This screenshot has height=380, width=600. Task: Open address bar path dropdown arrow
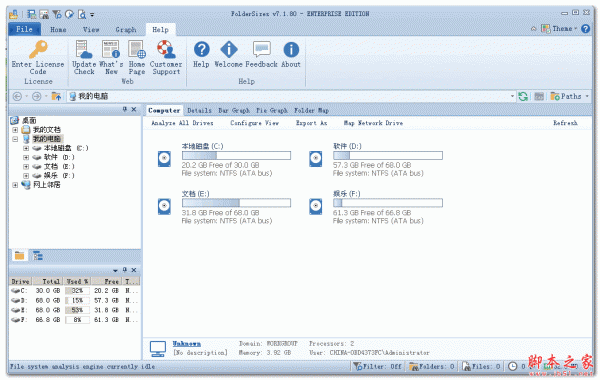(x=512, y=96)
